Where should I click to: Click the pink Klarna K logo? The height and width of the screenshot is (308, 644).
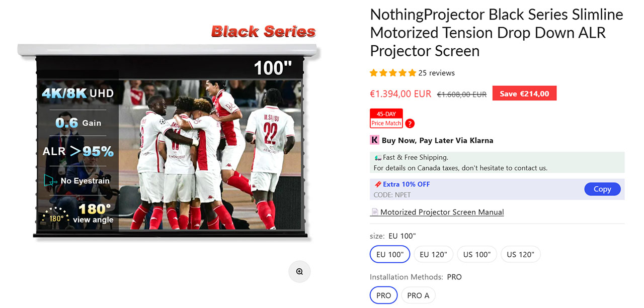(x=374, y=140)
